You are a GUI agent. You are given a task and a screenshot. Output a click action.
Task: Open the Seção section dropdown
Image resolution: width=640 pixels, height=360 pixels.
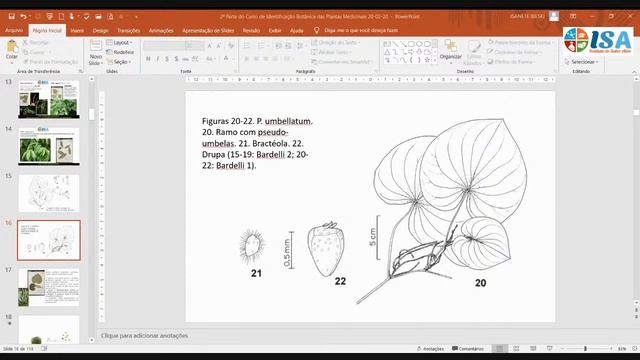tap(119, 62)
